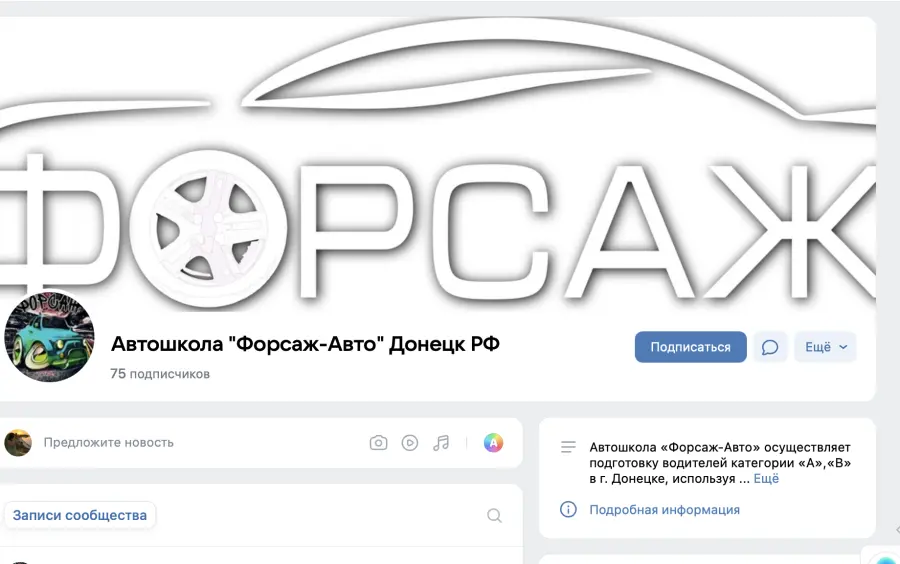This screenshot has width=900, height=564.
Task: Click the 75 подписчиков count
Action: (160, 374)
